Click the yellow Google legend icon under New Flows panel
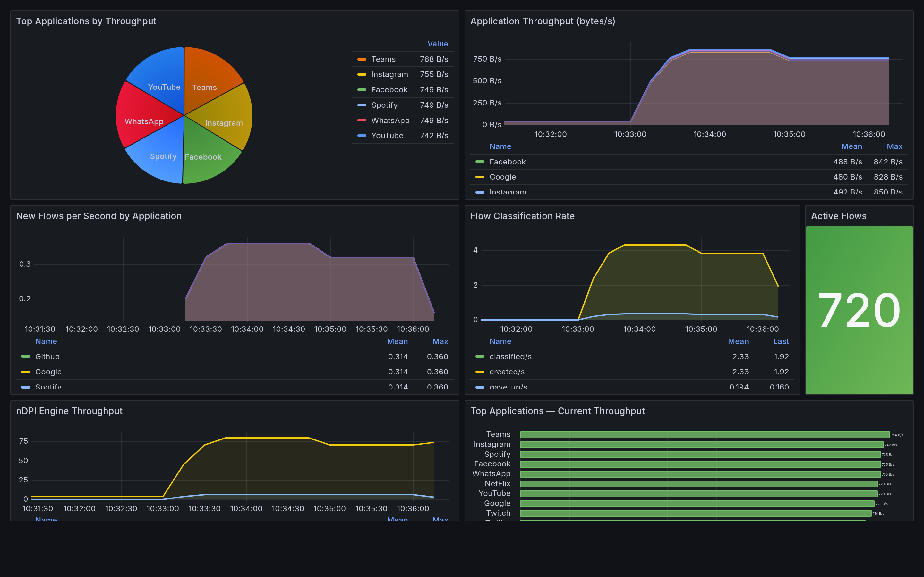This screenshot has width=924, height=577. click(25, 372)
